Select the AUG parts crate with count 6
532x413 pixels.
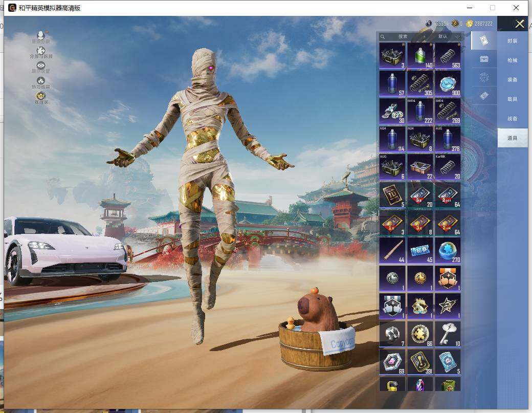392,167
